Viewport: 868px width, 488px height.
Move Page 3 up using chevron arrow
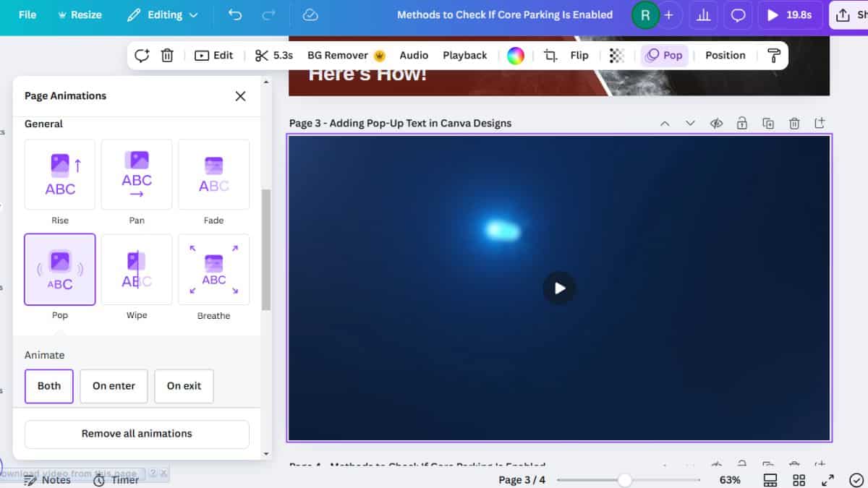[665, 124]
